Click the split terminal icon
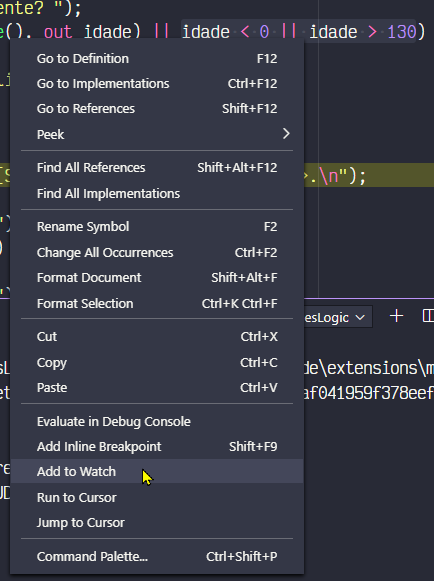Viewport: 434px width, 581px height. click(x=428, y=316)
